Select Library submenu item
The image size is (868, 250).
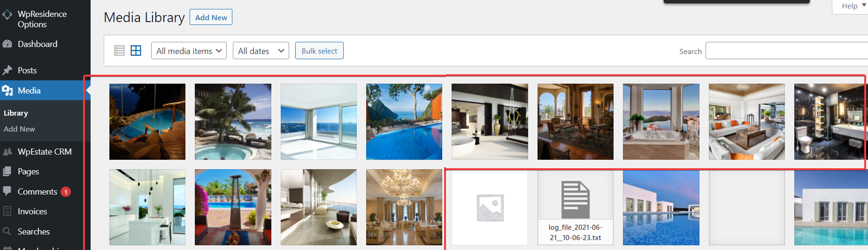16,113
